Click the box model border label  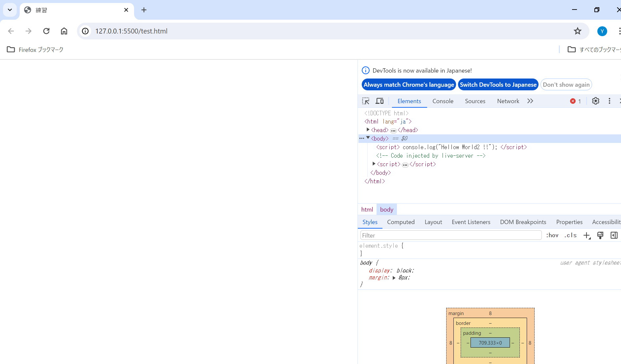pos(463,323)
